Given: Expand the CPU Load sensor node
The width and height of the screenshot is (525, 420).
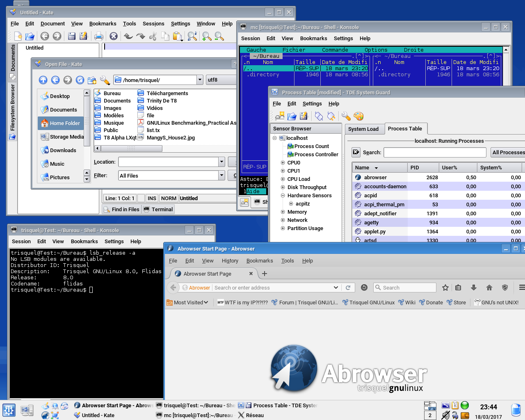Looking at the screenshot, I should pyautogui.click(x=283, y=179).
